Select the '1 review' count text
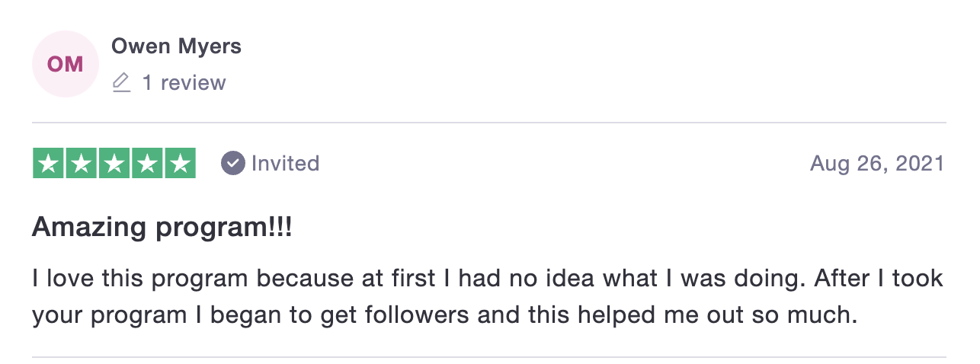Screen dimensions: 980x364 [184, 82]
